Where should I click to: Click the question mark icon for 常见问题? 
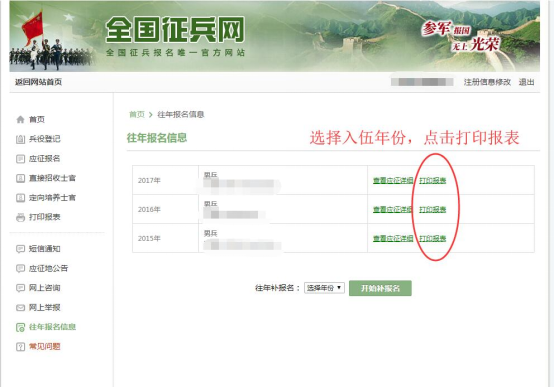click(x=20, y=347)
